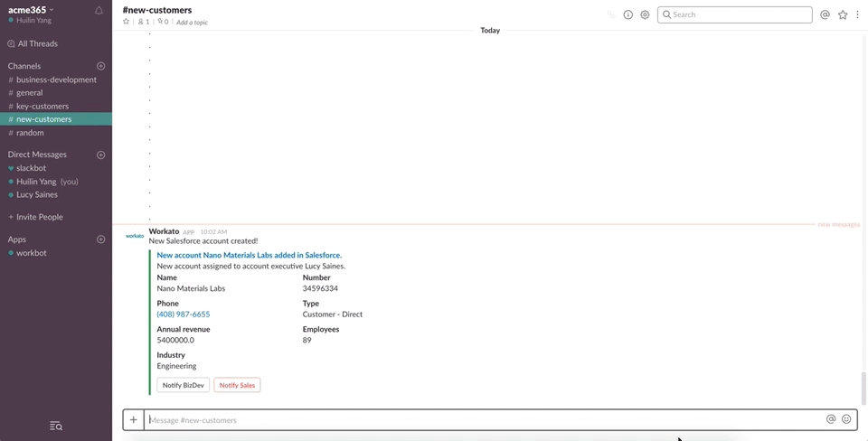Show mentions with the header @ icon
This screenshot has height=441, width=868.
tap(825, 14)
